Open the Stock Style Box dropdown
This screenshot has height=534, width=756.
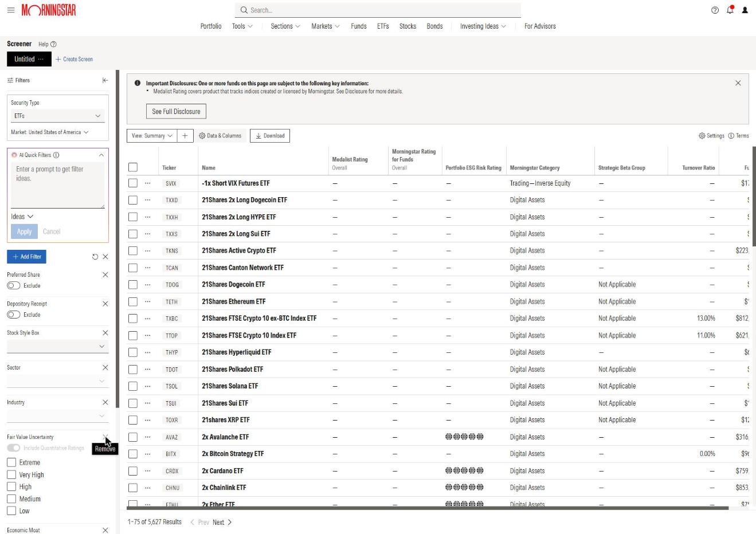tap(58, 346)
